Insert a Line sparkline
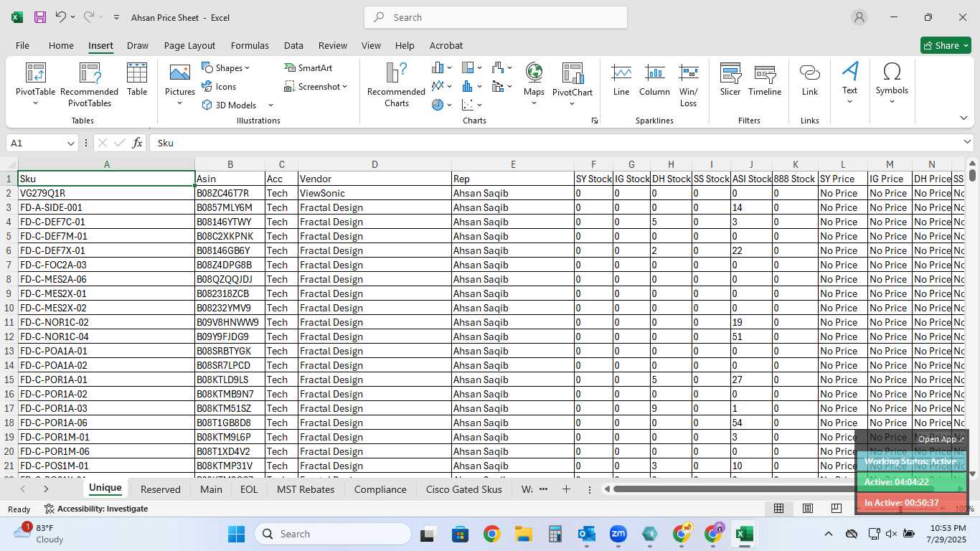Screen dimensions: 980x551 pos(621,79)
